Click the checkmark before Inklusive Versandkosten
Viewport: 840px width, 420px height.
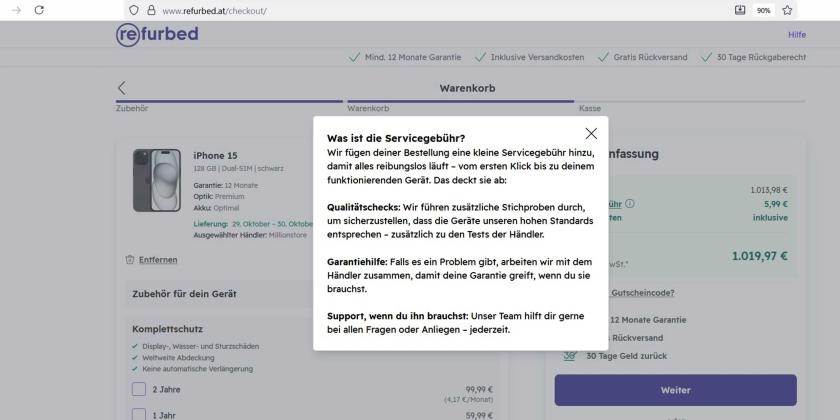pyautogui.click(x=480, y=57)
